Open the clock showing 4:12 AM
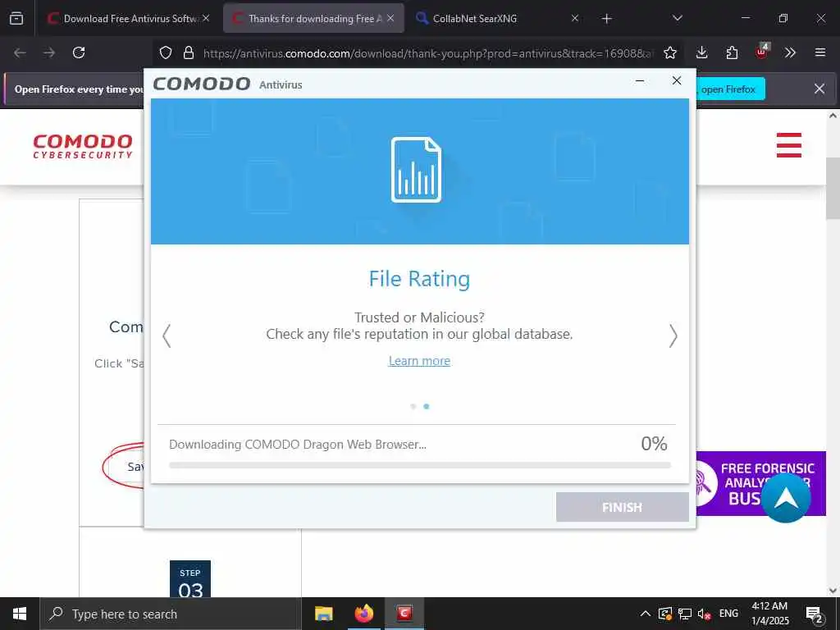This screenshot has height=630, width=840. click(769, 614)
